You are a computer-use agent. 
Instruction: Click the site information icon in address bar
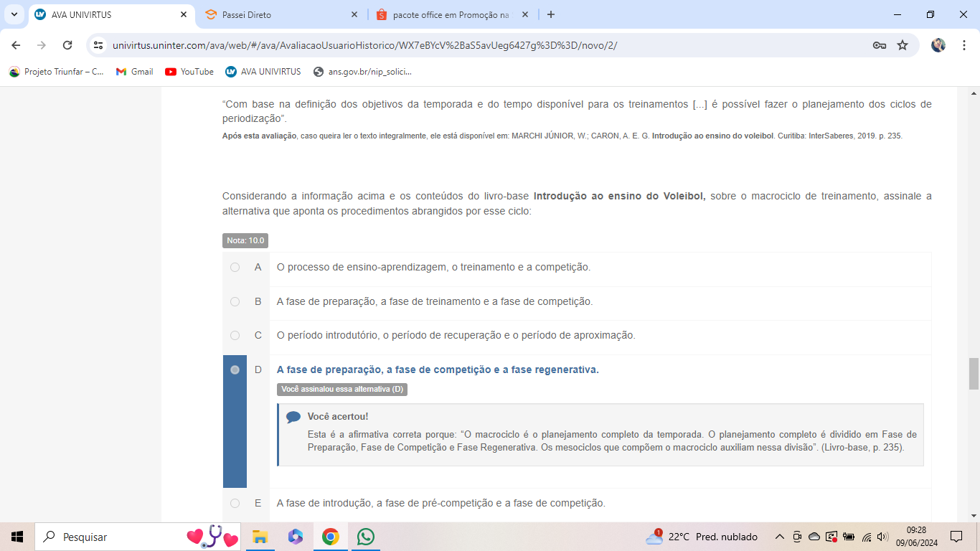(99, 45)
